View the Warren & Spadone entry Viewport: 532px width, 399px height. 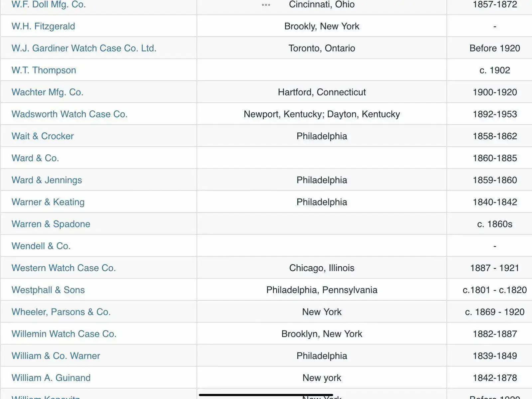click(51, 224)
